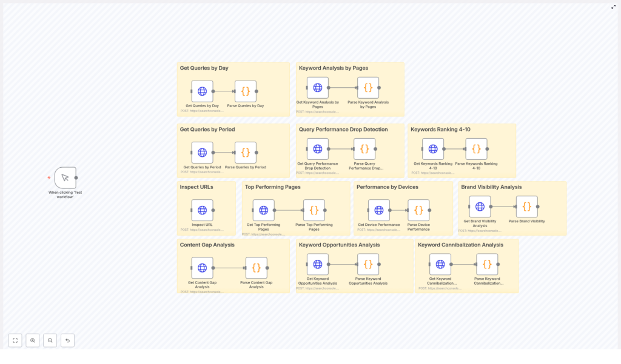Click the Parse Keyword Analysis by Pages node
Image resolution: width=621 pixels, height=364 pixels.
pos(369,87)
